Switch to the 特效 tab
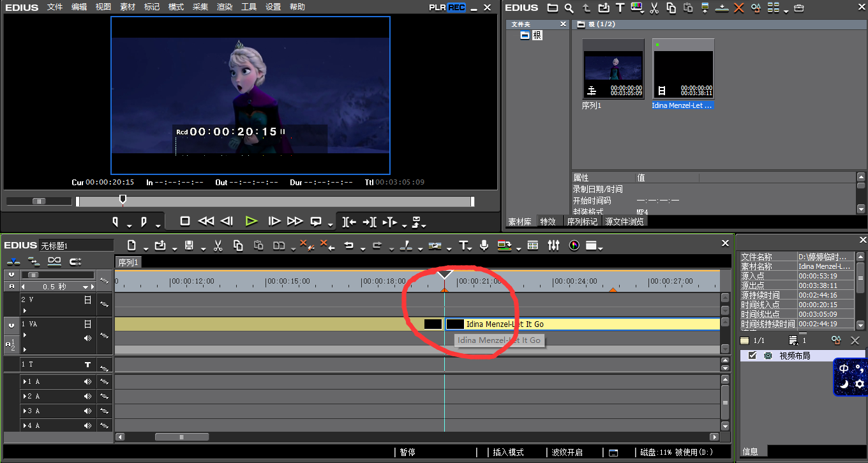This screenshot has height=463, width=868. coord(548,222)
